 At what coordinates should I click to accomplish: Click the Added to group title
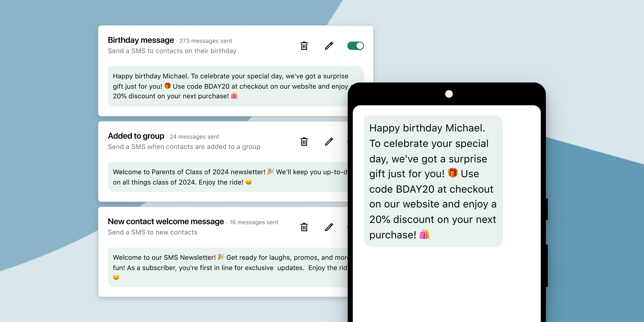[x=136, y=136]
